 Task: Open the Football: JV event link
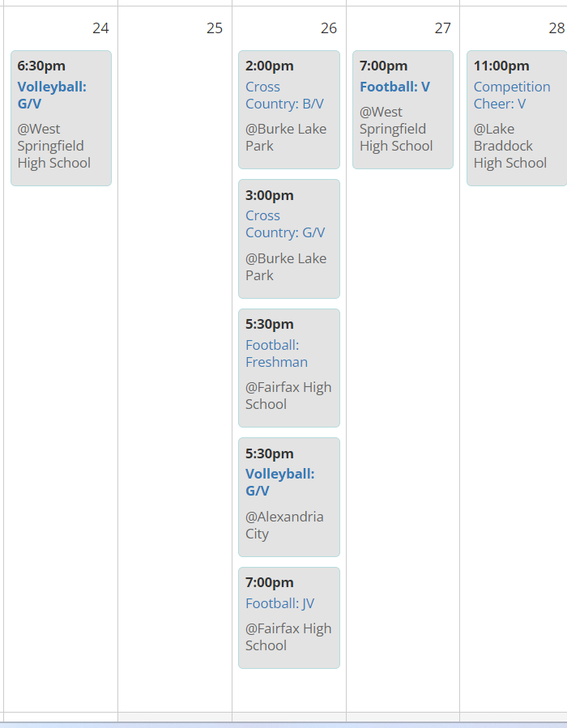tap(279, 603)
